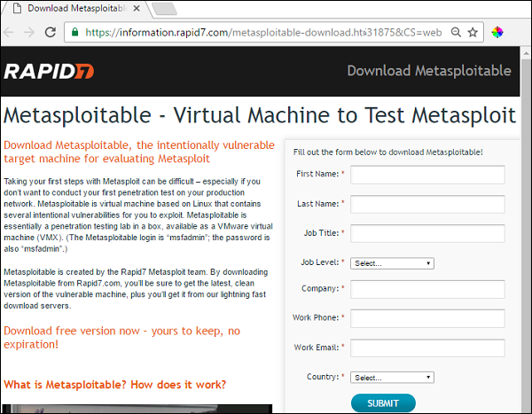Click 'Fill out the form below' text
Viewport: 532px width, 414px height.
point(387,152)
